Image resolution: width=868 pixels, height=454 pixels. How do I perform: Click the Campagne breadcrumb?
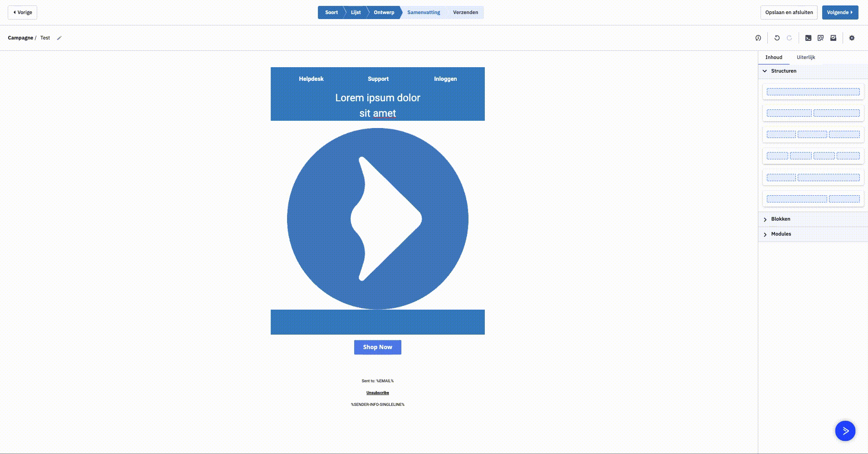tap(20, 38)
